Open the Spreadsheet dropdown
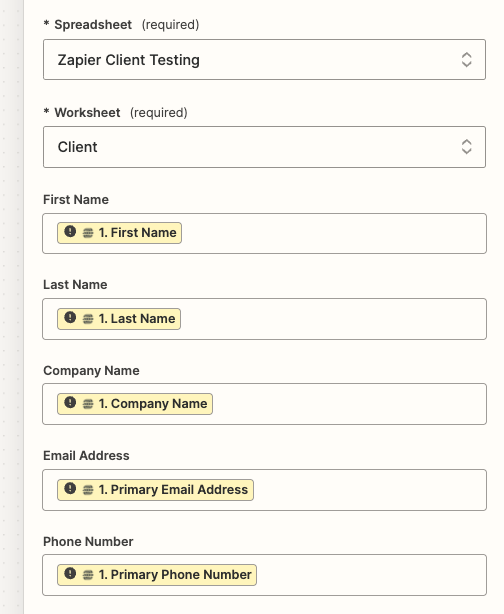Viewport: 504px width, 614px height. (264, 60)
